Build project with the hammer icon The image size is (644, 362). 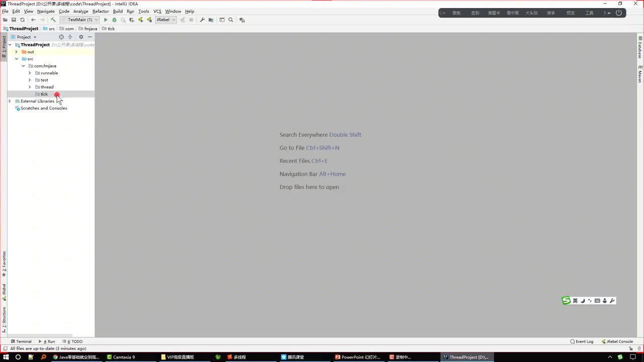coord(53,20)
